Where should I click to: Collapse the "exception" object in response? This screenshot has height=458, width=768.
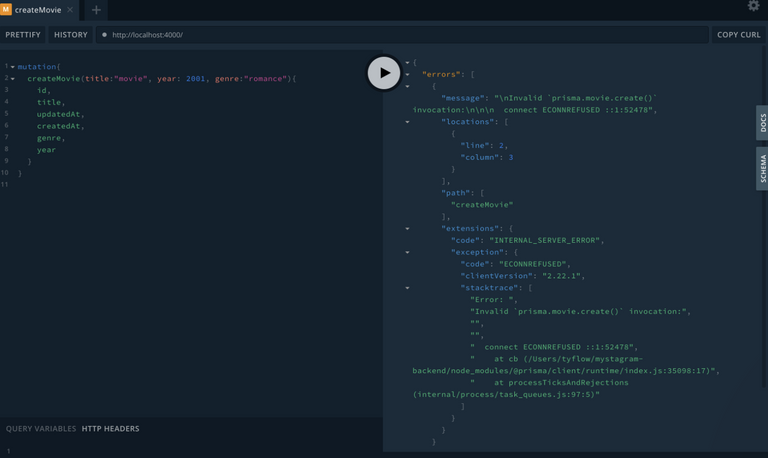point(407,252)
